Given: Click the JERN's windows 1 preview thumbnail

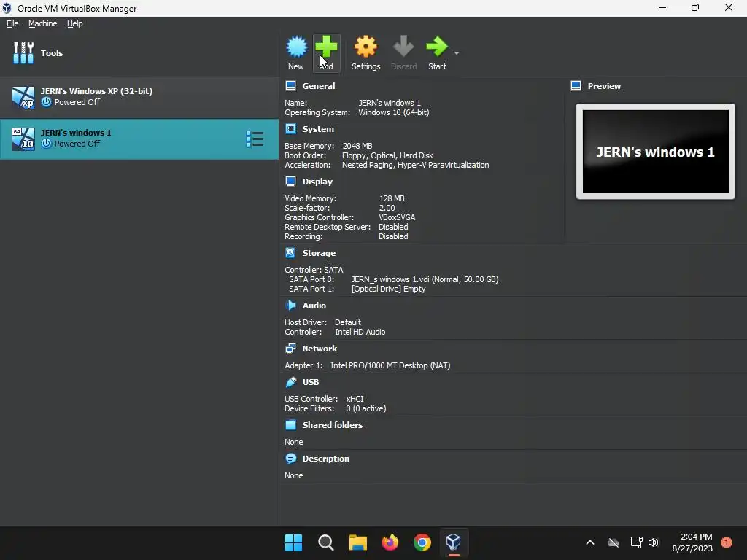Looking at the screenshot, I should [656, 152].
